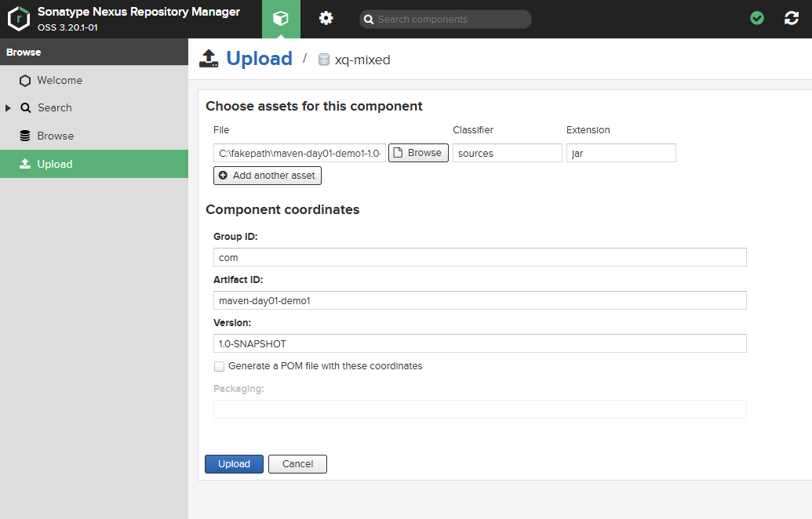Screen dimensions: 812x519
Task: Click the Upload arrow icon in sidebar
Action: tap(25, 164)
